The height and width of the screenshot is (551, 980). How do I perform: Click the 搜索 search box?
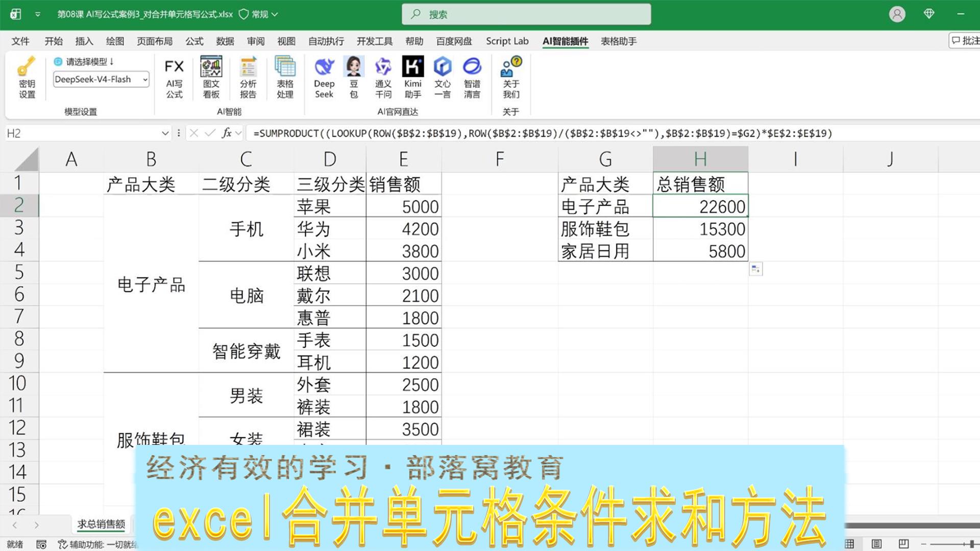point(526,14)
